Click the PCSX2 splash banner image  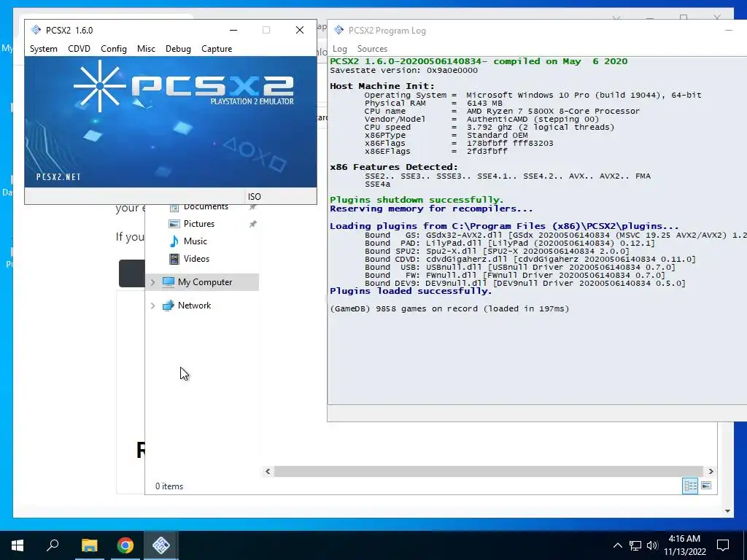click(x=171, y=122)
